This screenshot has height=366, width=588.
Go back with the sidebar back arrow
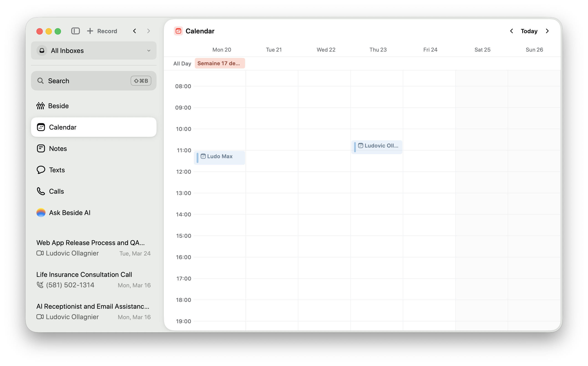[x=134, y=31]
